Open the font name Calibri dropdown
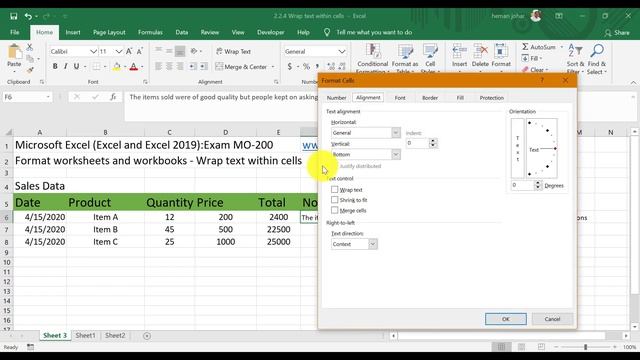Image resolution: width=640 pixels, height=360 pixels. click(93, 51)
